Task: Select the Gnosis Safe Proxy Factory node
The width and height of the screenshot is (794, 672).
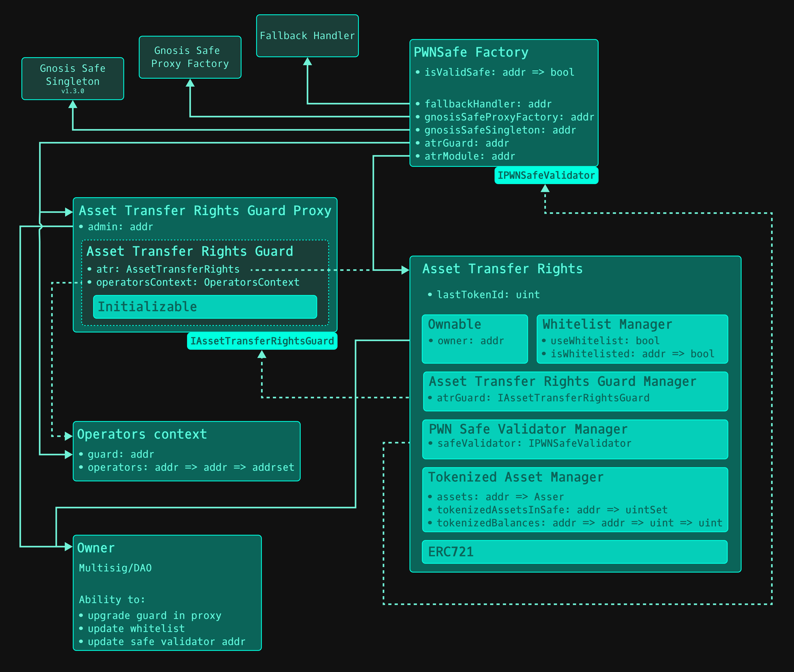Action: point(190,57)
